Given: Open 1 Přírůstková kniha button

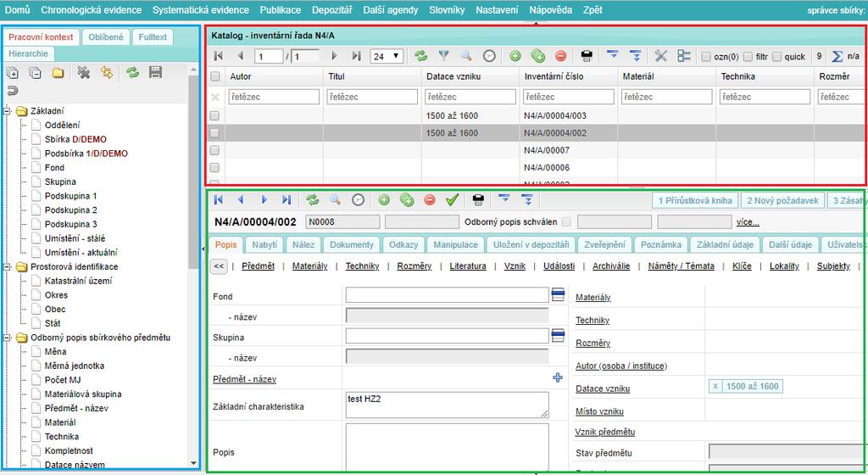Looking at the screenshot, I should point(695,200).
